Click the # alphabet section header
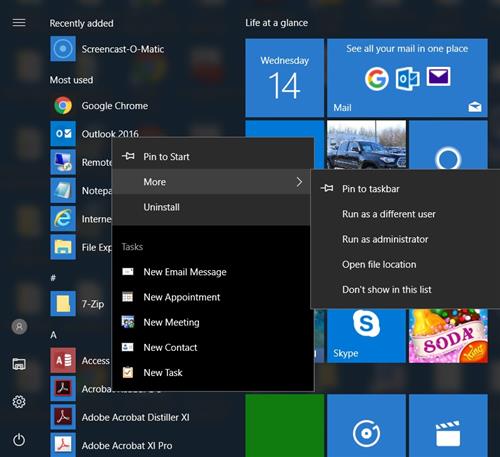500x457 pixels. click(x=53, y=278)
